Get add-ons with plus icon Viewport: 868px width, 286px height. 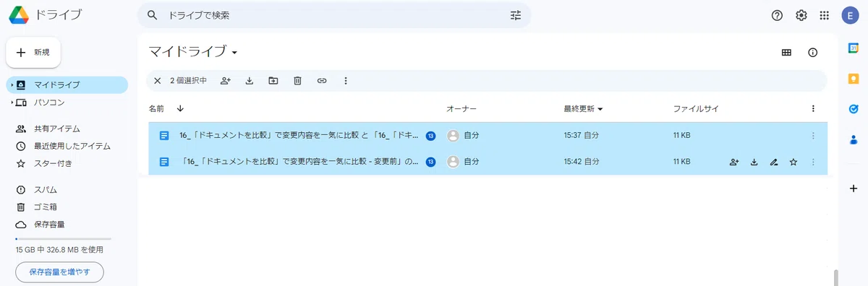[x=853, y=188]
